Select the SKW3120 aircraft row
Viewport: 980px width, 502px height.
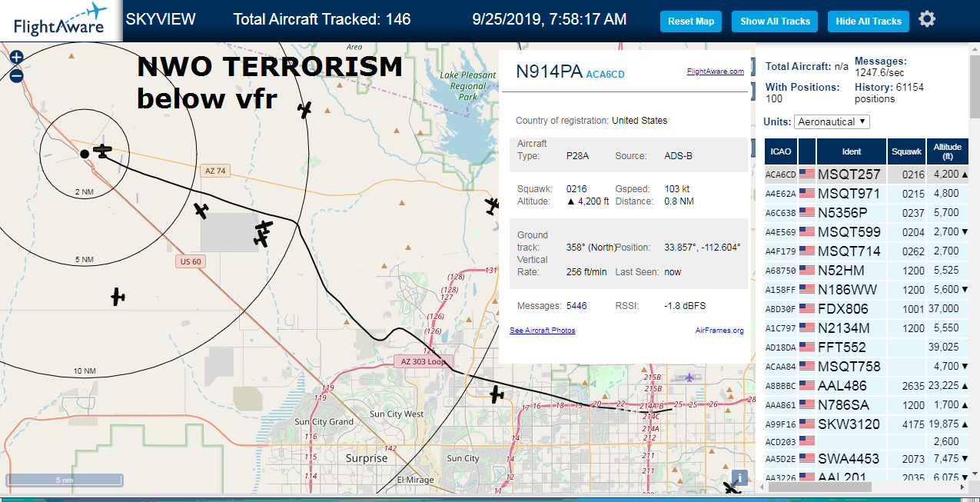coord(866,424)
